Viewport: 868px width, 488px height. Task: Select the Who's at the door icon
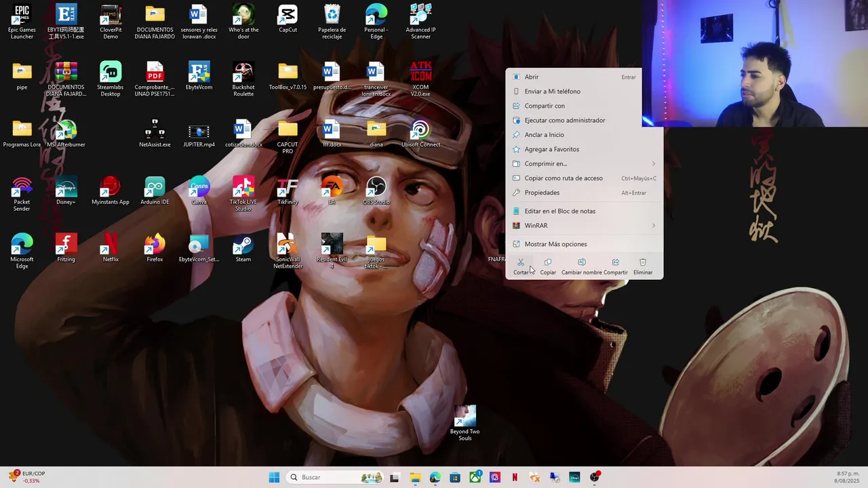[x=243, y=22]
